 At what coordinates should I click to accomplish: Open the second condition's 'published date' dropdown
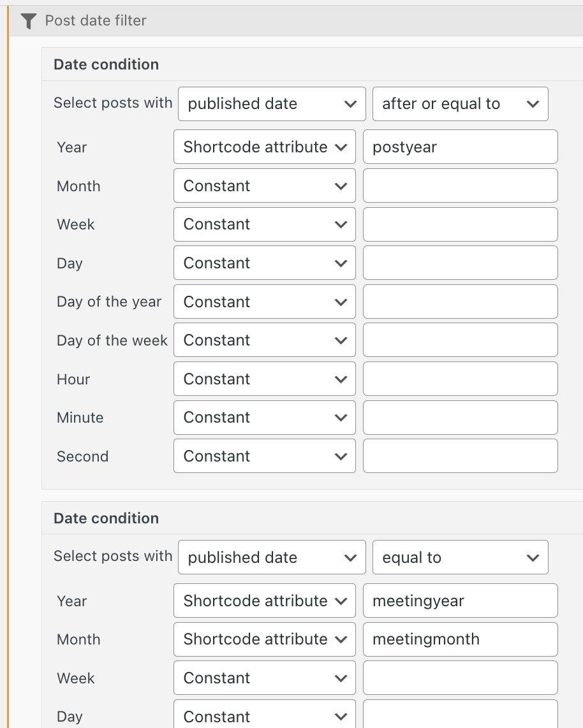coord(272,557)
